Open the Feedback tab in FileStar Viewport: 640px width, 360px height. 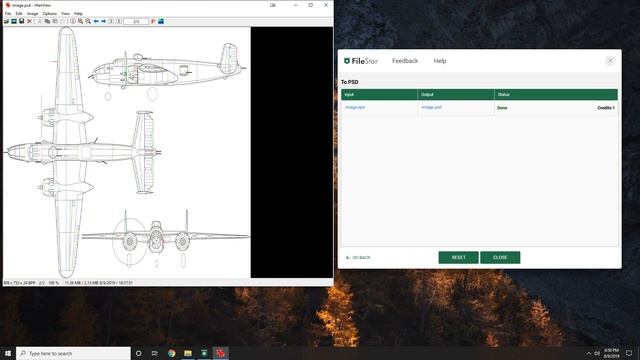click(x=405, y=61)
